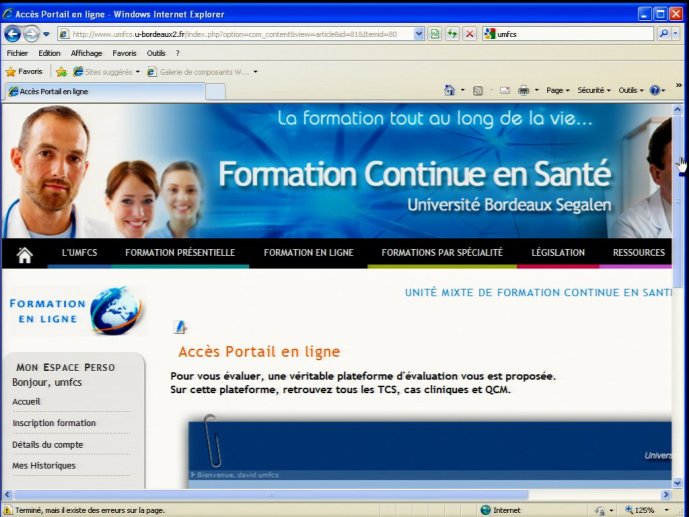
Task: Add to favorites bar star icon
Action: click(62, 72)
